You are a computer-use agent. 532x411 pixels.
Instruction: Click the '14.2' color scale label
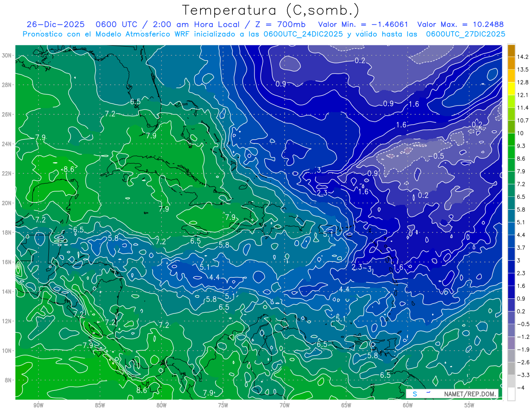523,57
